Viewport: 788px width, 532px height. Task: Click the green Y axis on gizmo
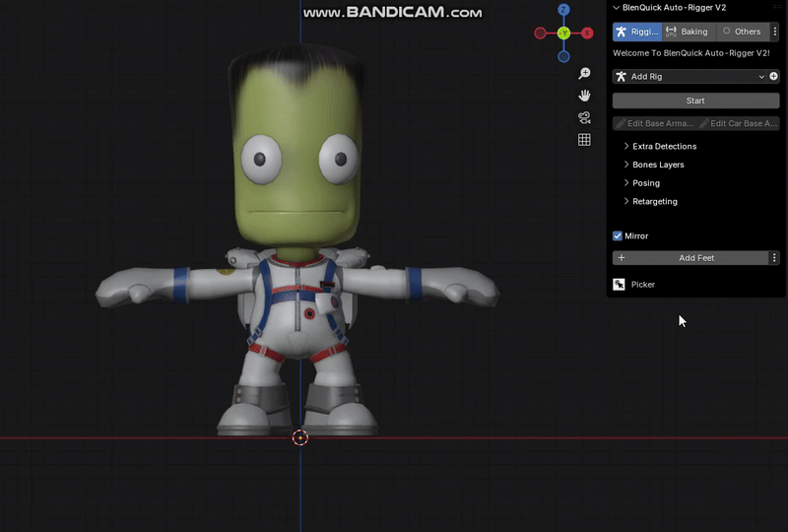point(563,33)
